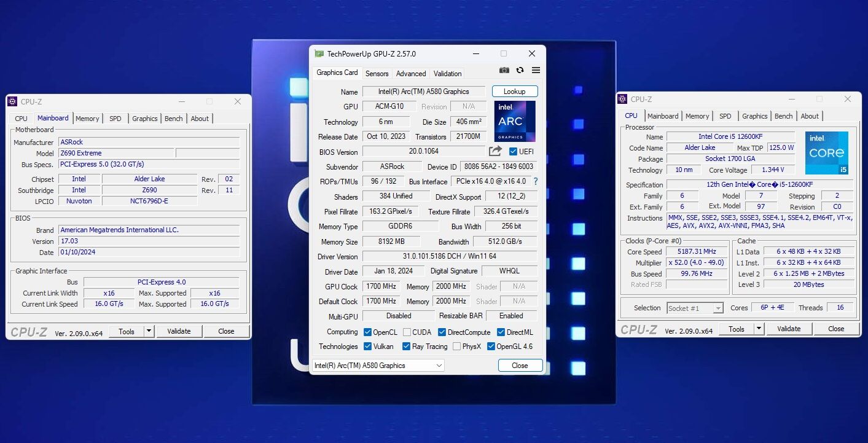This screenshot has height=443, width=868.
Task: Click the Resizable BAR Enabled value
Action: pos(512,316)
